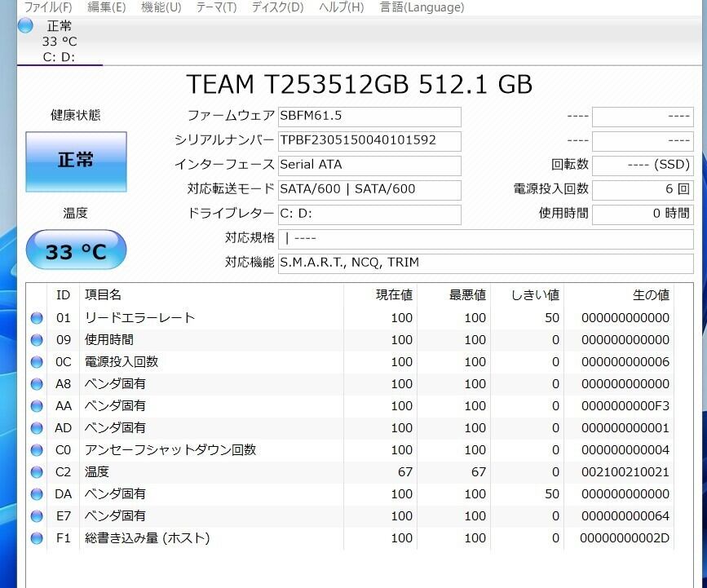Click the status orb on row 01
This screenshot has height=588, width=707.
[x=37, y=318]
